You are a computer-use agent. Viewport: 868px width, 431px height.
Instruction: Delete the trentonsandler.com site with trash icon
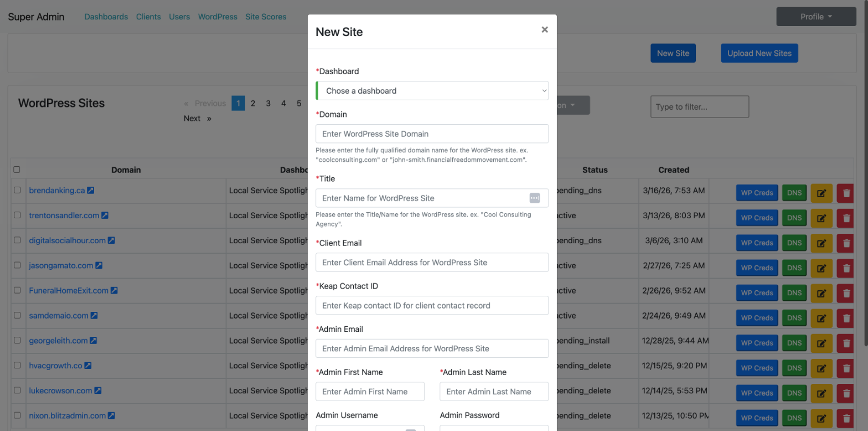[x=846, y=218]
